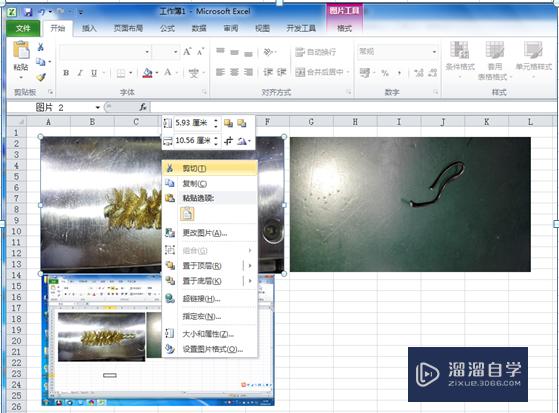Toggle Bold formatting
The width and height of the screenshot is (559, 413).
click(x=66, y=73)
